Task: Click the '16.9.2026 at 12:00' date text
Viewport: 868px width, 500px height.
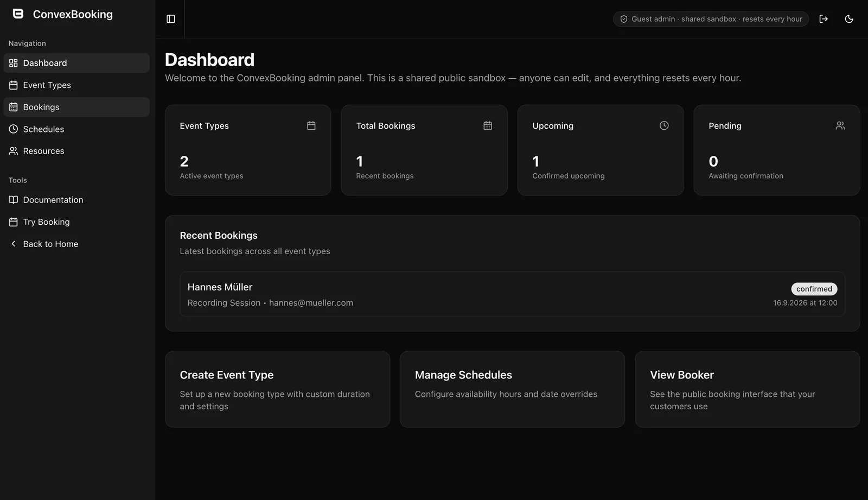Action: (805, 303)
